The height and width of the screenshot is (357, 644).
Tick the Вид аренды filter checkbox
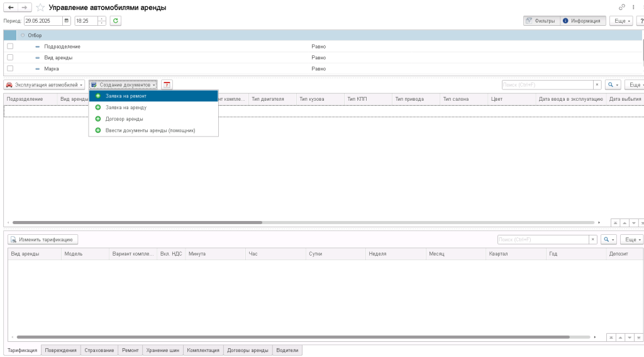[x=10, y=57]
